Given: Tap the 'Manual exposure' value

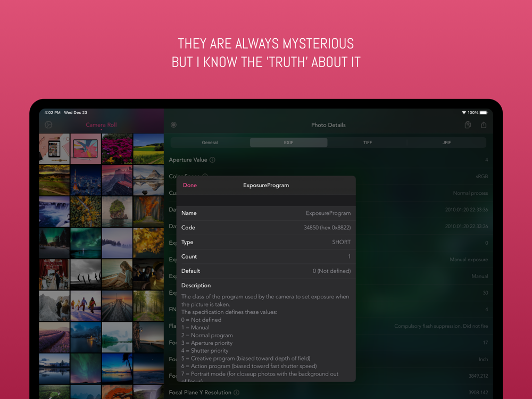Looking at the screenshot, I should tap(469, 260).
